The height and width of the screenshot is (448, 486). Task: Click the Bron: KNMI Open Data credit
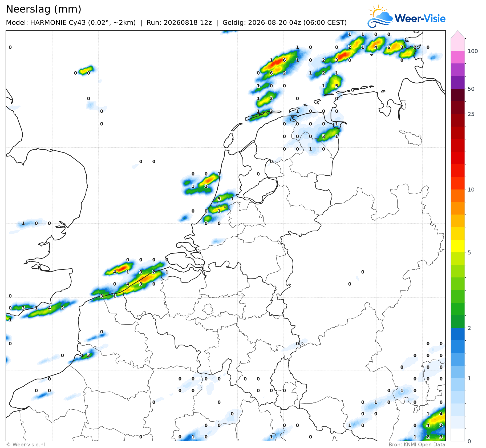coord(417,445)
